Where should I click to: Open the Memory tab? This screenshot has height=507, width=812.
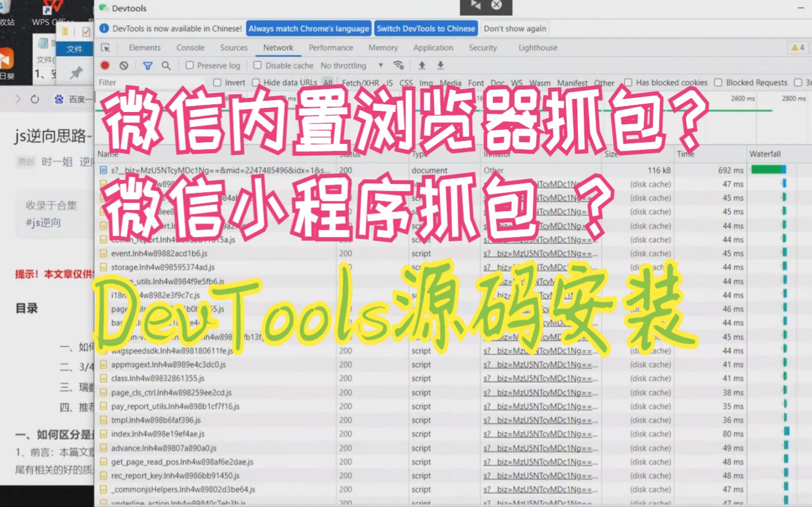(383, 48)
